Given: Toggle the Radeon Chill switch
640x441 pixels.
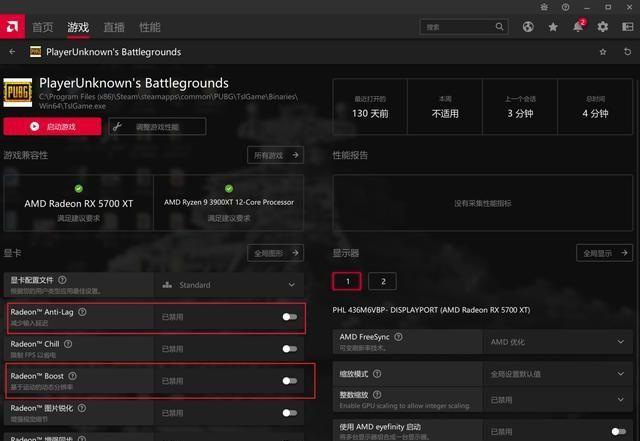Looking at the screenshot, I should click(289, 349).
